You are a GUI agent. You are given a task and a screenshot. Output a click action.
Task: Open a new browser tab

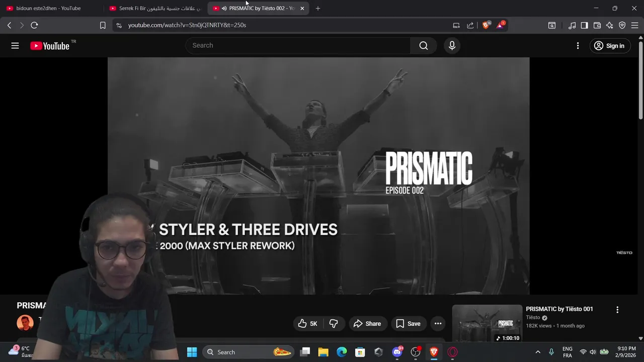(318, 9)
